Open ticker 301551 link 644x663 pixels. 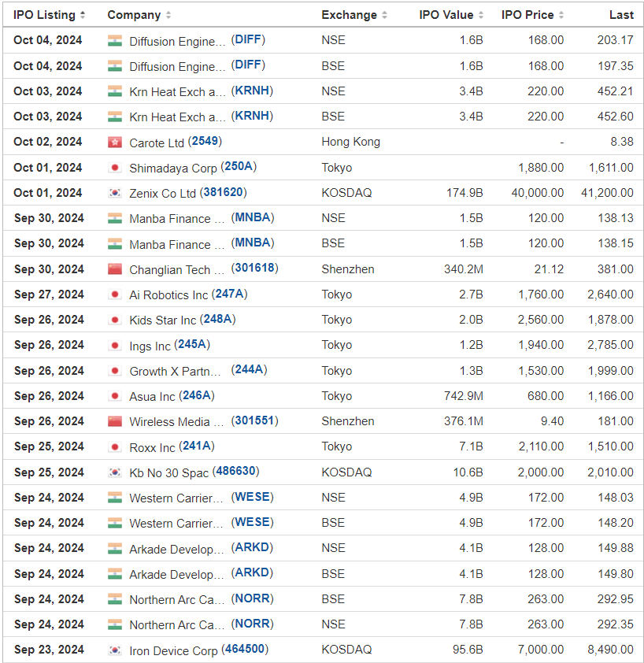(254, 420)
